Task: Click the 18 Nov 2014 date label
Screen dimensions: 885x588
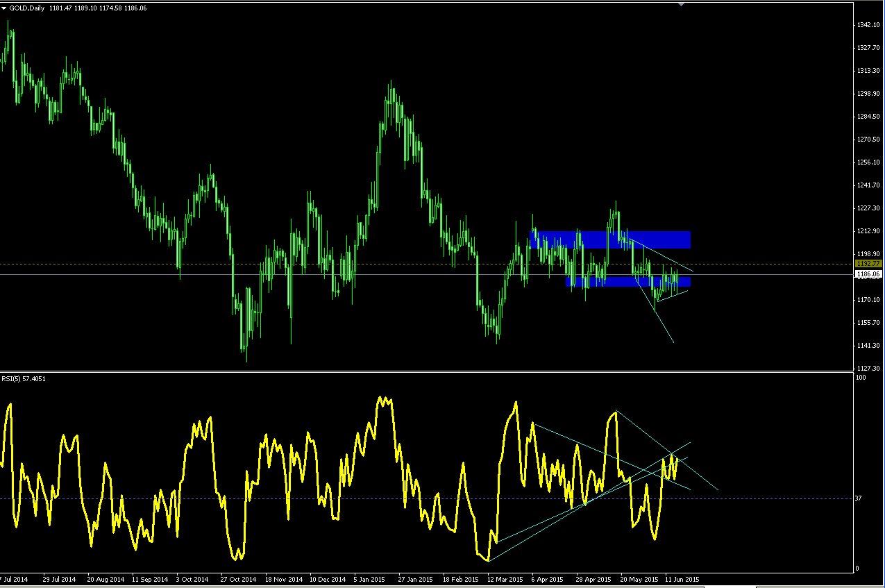Action: [283, 578]
